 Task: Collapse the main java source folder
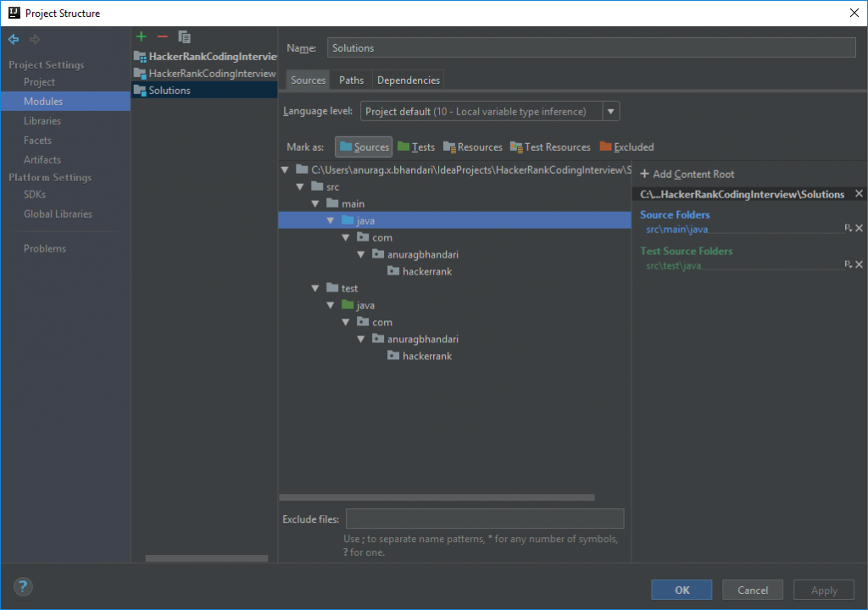tap(331, 221)
